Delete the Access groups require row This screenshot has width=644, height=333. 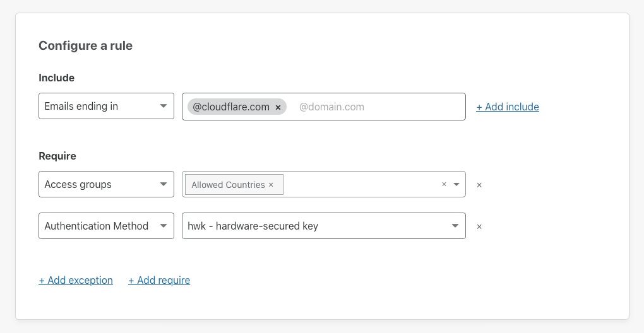(x=479, y=185)
